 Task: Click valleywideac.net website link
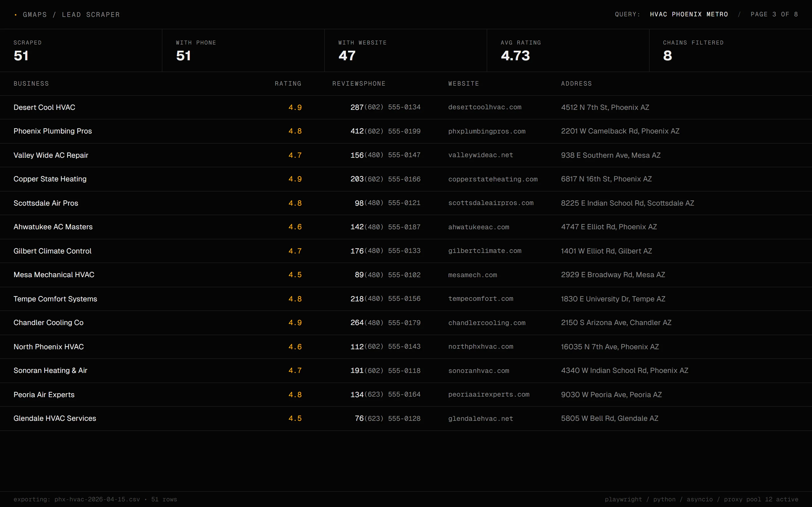pyautogui.click(x=480, y=155)
